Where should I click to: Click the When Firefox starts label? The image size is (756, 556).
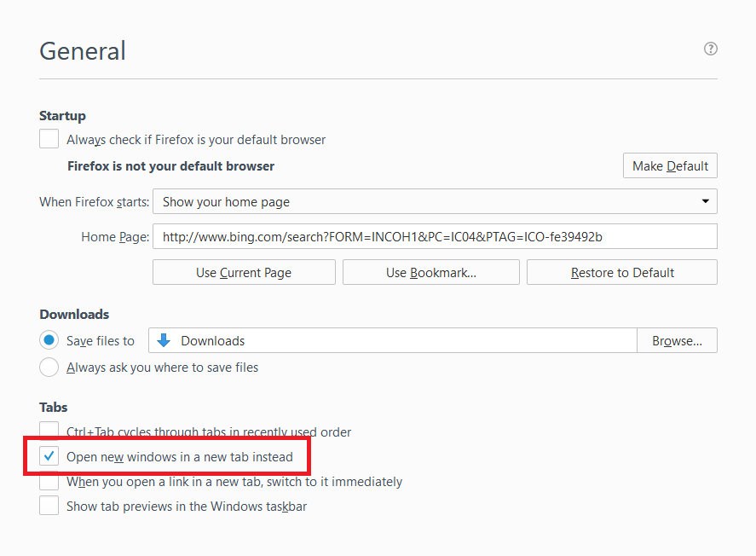(x=94, y=202)
